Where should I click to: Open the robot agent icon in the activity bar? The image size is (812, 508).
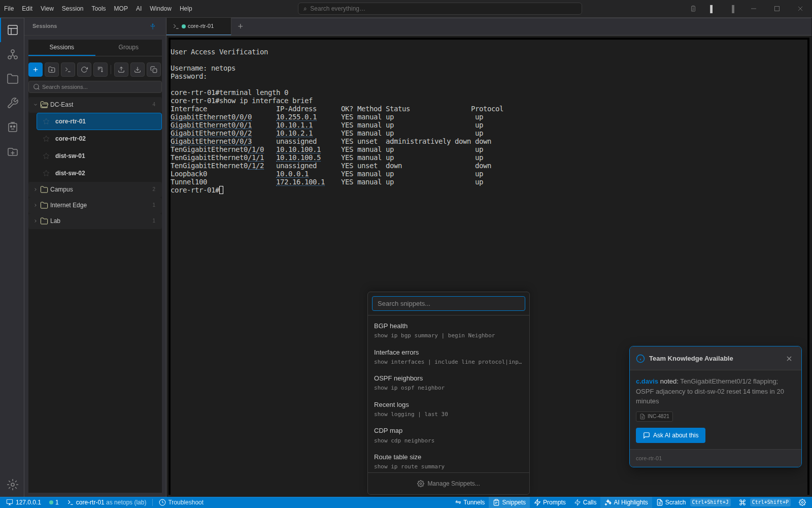point(13,127)
